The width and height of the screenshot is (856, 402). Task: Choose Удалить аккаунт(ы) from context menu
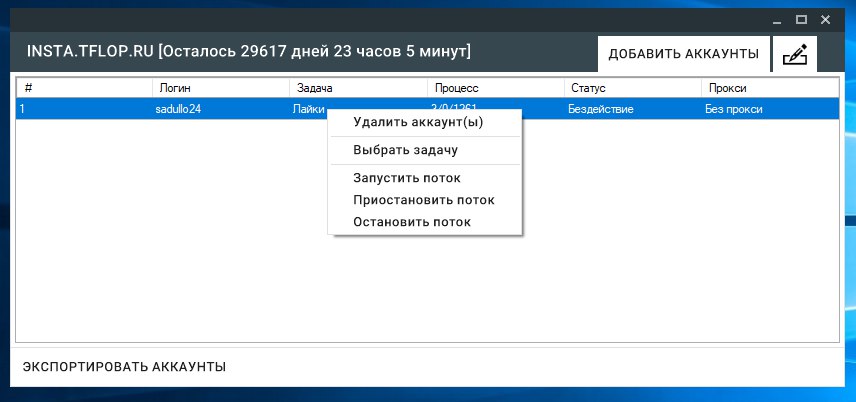point(424,122)
